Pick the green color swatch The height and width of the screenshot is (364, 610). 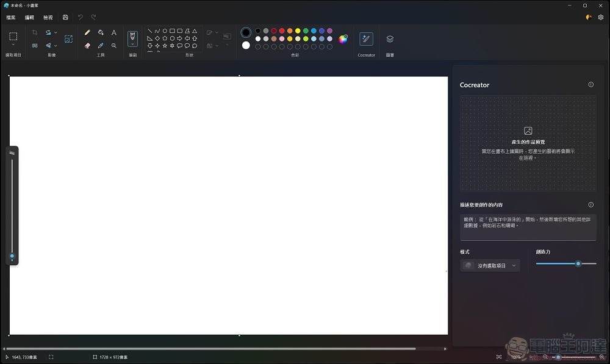(x=306, y=30)
